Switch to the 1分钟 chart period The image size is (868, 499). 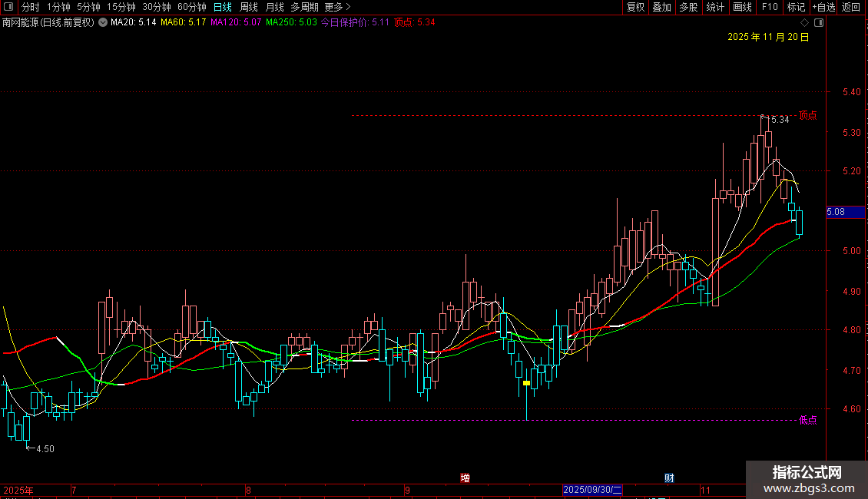click(58, 7)
